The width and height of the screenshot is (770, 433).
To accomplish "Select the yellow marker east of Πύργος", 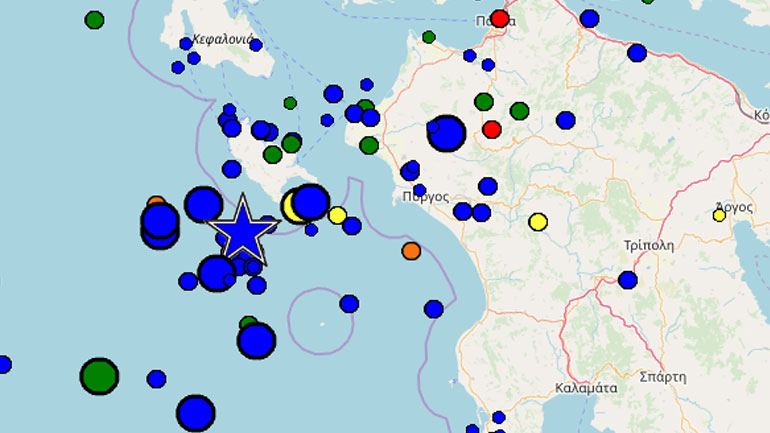I will 538,222.
